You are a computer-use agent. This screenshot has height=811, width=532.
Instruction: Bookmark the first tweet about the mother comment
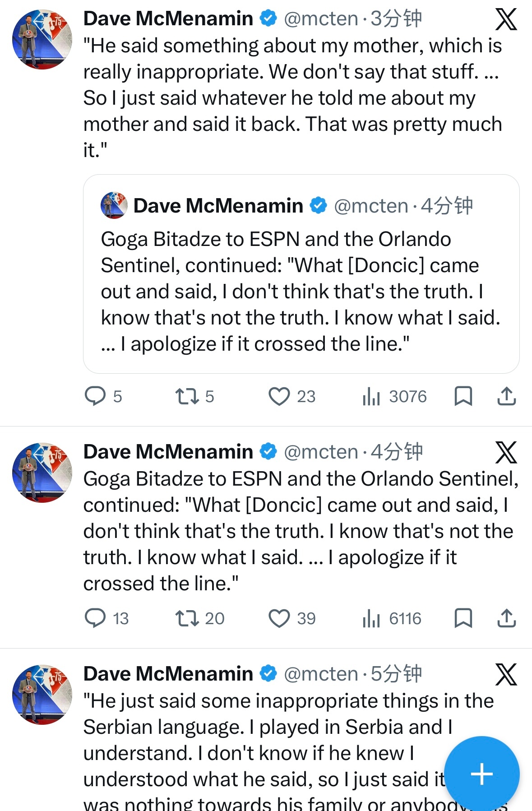(463, 396)
